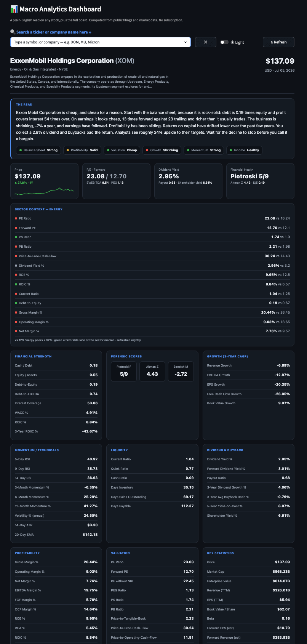Click the $137.09 price in the header
Viewport: 307px width, 644px height.
tap(280, 61)
